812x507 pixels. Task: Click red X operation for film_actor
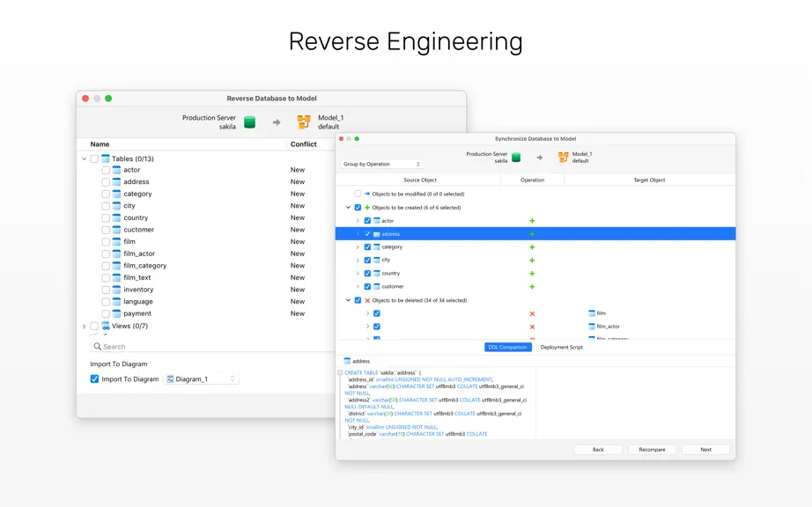532,327
